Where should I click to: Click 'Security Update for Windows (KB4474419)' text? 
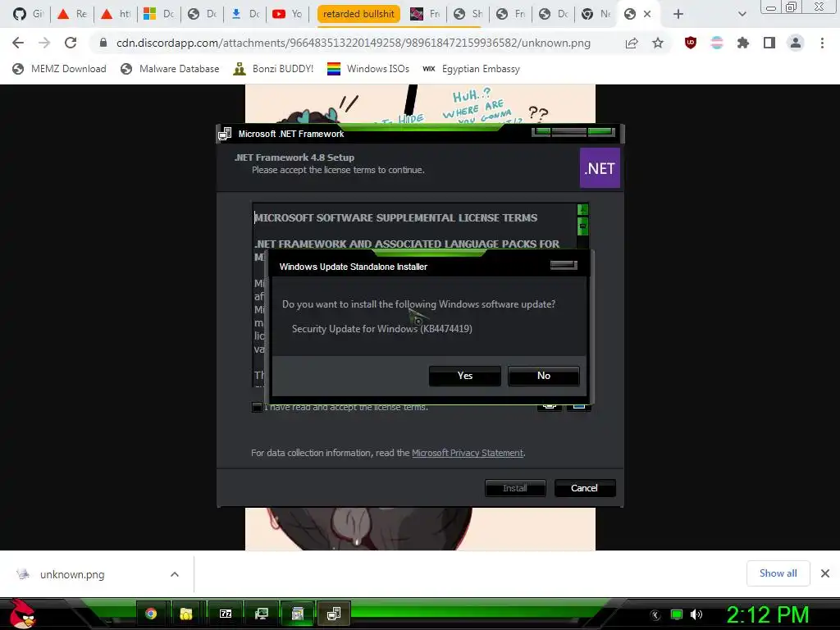tap(382, 328)
